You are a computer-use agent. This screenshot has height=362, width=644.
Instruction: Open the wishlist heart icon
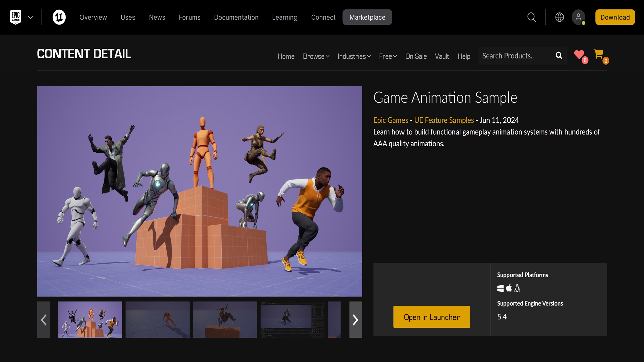tap(579, 55)
